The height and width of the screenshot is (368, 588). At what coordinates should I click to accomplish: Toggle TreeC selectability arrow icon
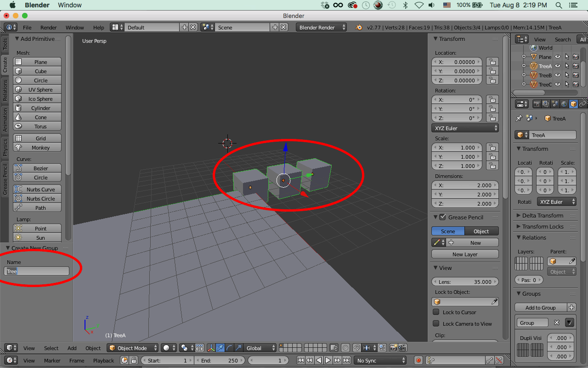(x=567, y=84)
